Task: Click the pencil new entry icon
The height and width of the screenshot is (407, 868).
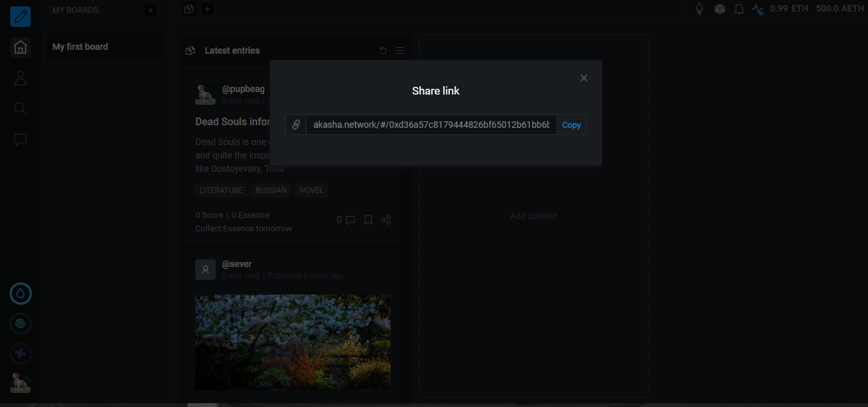Action: click(x=20, y=16)
